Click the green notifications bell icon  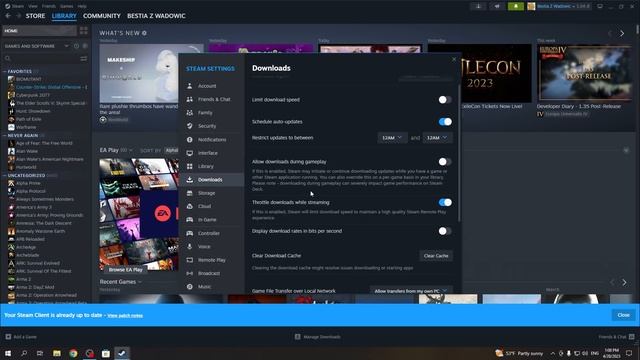tap(516, 6)
